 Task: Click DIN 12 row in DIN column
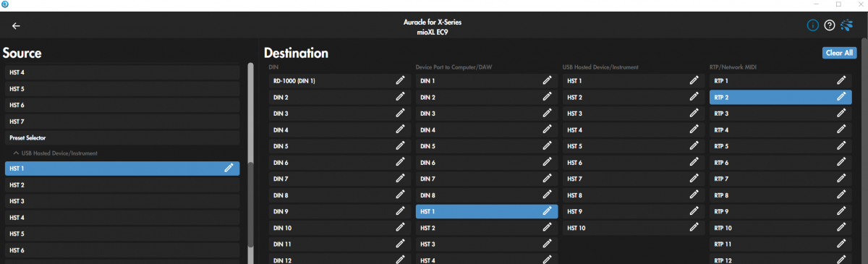coord(339,260)
